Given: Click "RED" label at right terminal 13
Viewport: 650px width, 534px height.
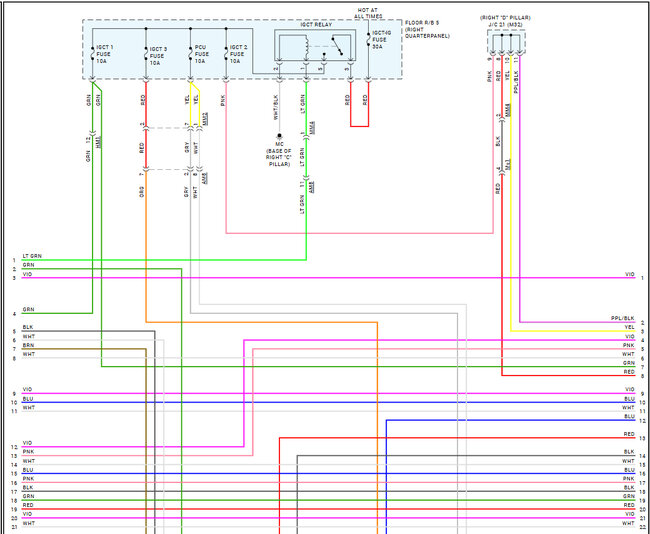Looking at the screenshot, I should 629,434.
